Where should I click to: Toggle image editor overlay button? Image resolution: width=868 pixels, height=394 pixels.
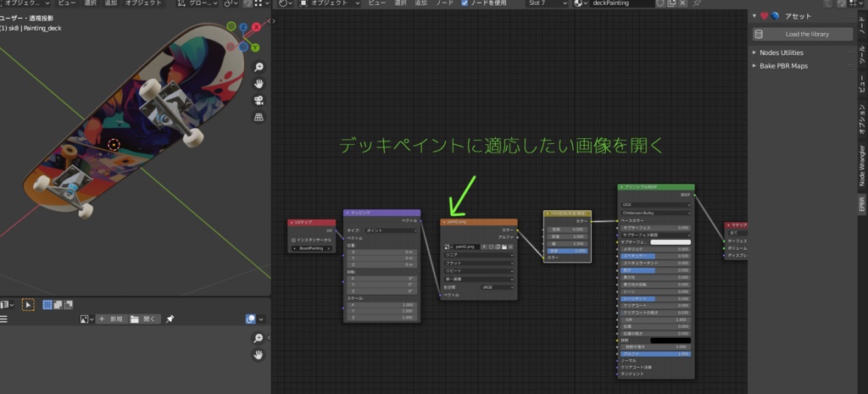pyautogui.click(x=251, y=319)
